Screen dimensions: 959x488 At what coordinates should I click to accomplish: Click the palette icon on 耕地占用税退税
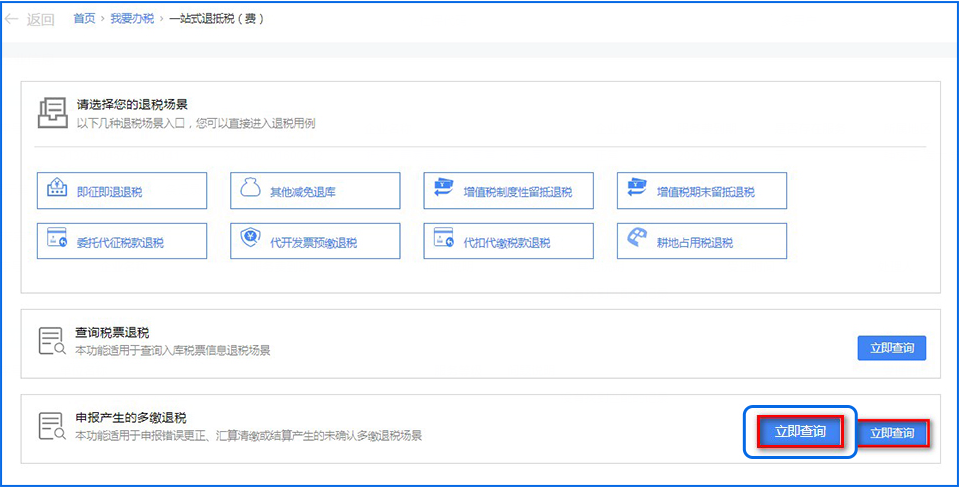(636, 240)
